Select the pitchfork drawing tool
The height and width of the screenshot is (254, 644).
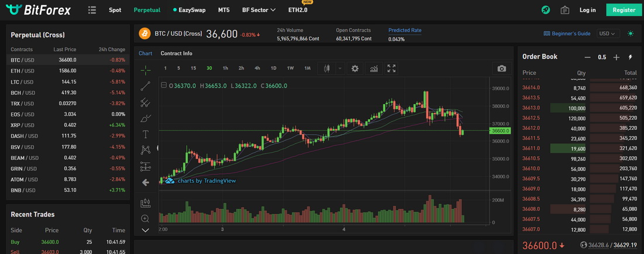(x=145, y=102)
